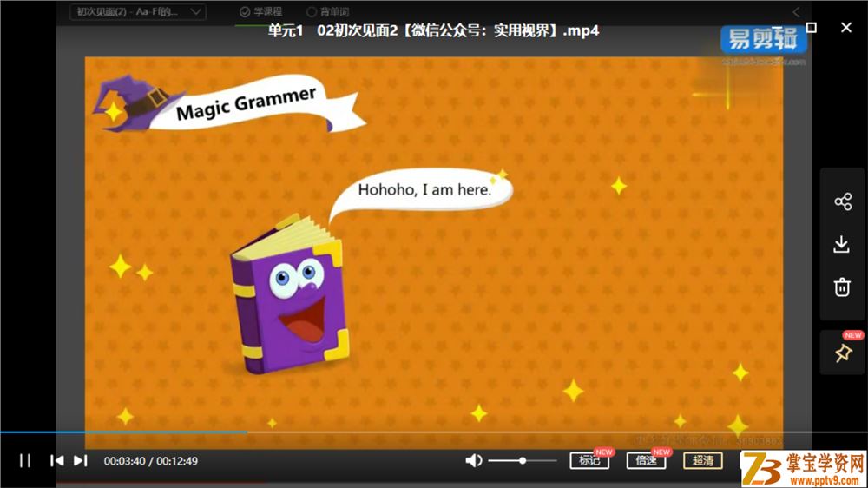The width and height of the screenshot is (868, 488).
Task: Maximize the video player window
Action: click(x=812, y=28)
